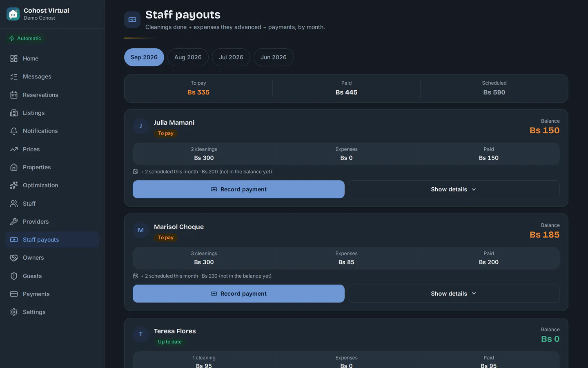Click the Prices trend arrow icon
This screenshot has height=368, width=588.
[14, 149]
